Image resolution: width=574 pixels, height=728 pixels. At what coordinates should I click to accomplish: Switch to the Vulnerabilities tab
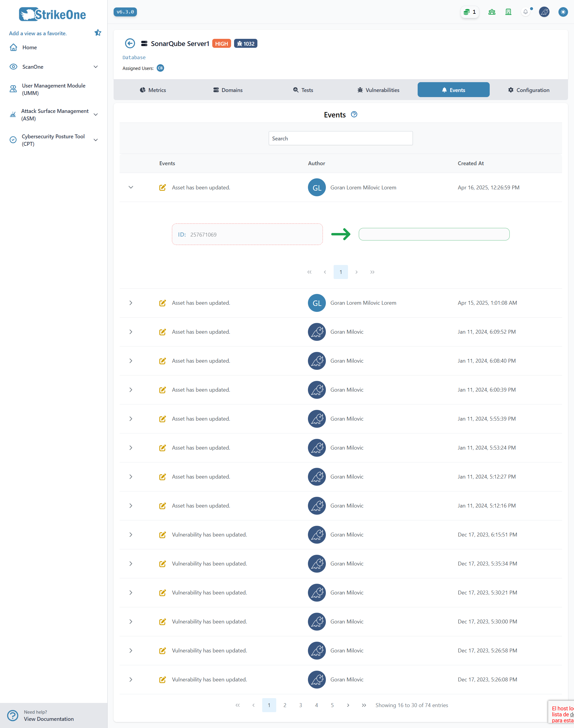pyautogui.click(x=378, y=90)
